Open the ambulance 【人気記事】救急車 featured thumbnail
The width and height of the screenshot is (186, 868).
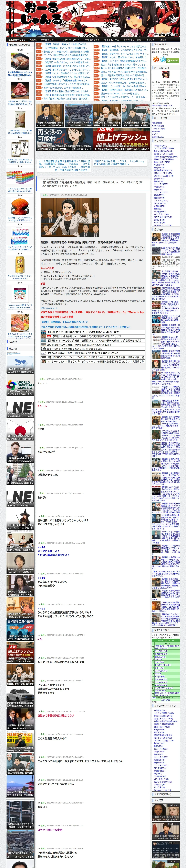pos(136,116)
